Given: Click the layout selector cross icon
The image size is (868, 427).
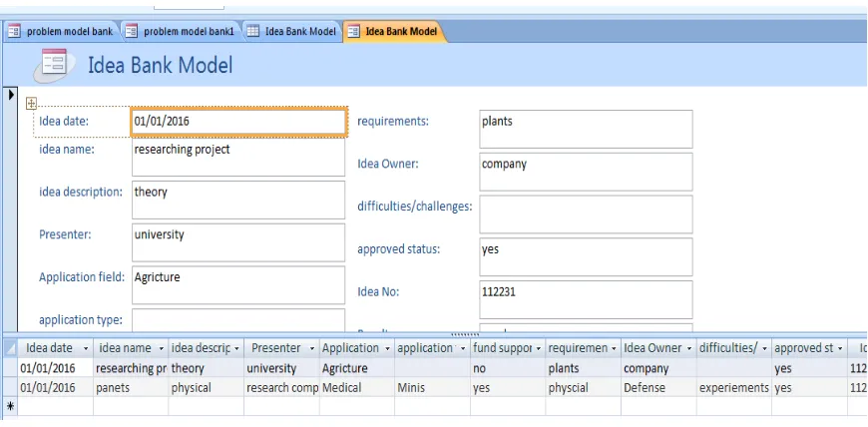Looking at the screenshot, I should tap(32, 103).
